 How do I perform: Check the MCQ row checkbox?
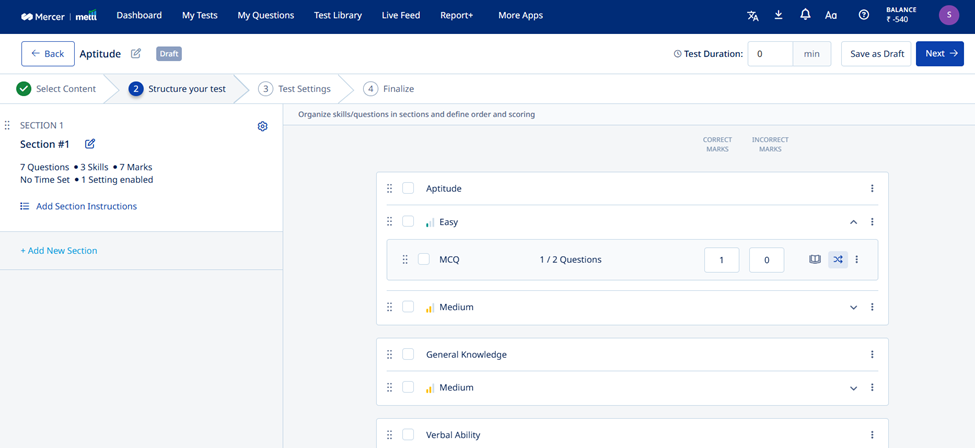423,259
